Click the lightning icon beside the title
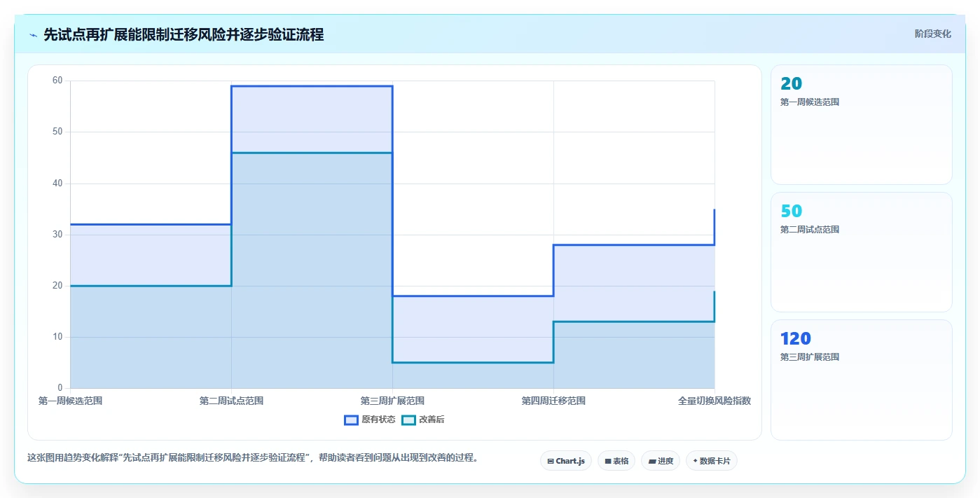The width and height of the screenshot is (980, 498). 34,35
